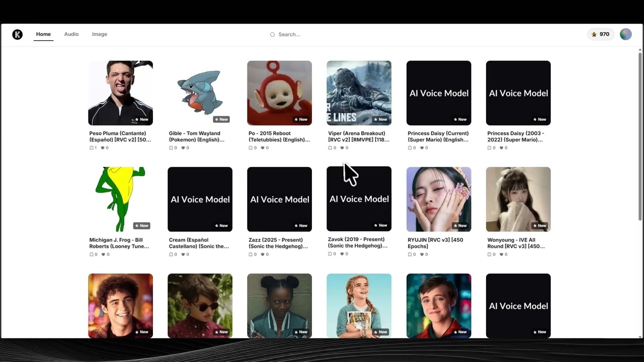Open the Peso Puma voice model thumbnail

coord(120,93)
